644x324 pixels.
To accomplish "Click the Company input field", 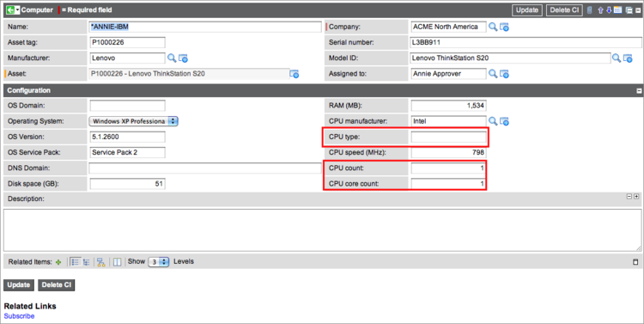I will click(x=448, y=27).
